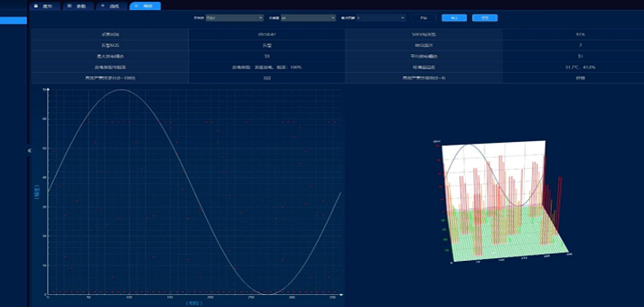
Task: Select the table cell showing value 51
Action: tap(580, 56)
